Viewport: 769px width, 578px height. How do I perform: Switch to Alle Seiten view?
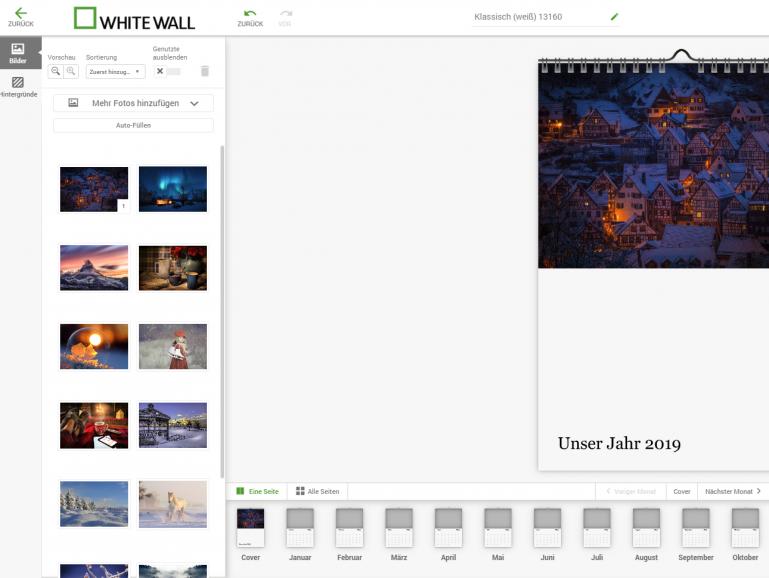[317, 491]
